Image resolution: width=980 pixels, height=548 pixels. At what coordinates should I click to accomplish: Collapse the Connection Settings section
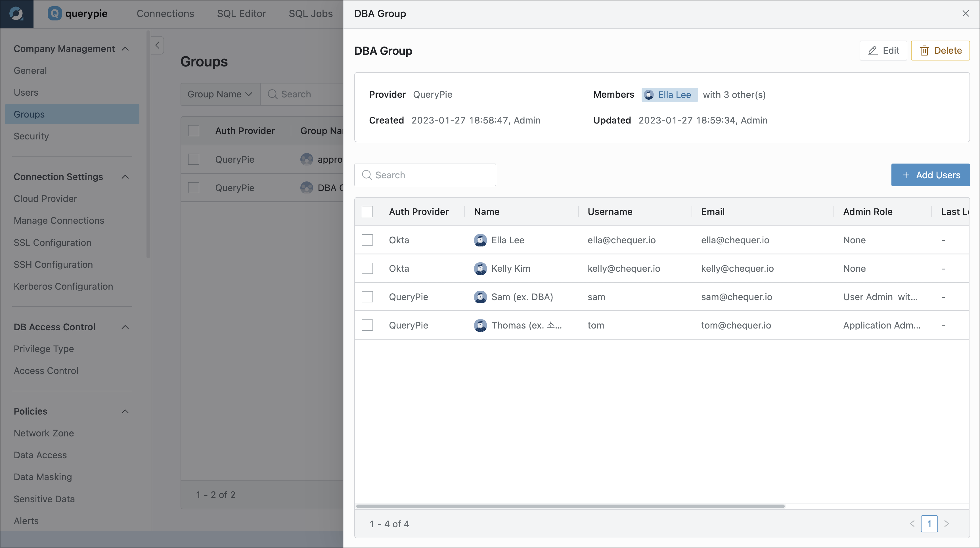click(125, 177)
